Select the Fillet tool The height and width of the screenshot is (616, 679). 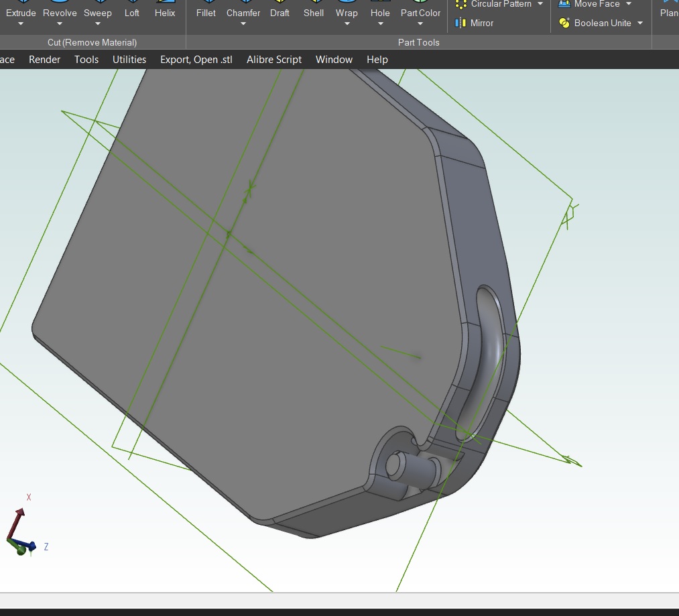(x=206, y=13)
